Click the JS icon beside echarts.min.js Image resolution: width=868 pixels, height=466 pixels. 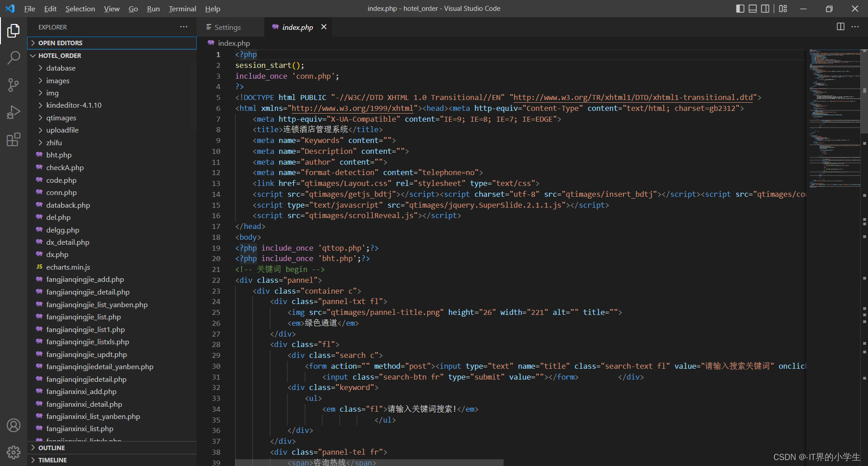tap(39, 267)
